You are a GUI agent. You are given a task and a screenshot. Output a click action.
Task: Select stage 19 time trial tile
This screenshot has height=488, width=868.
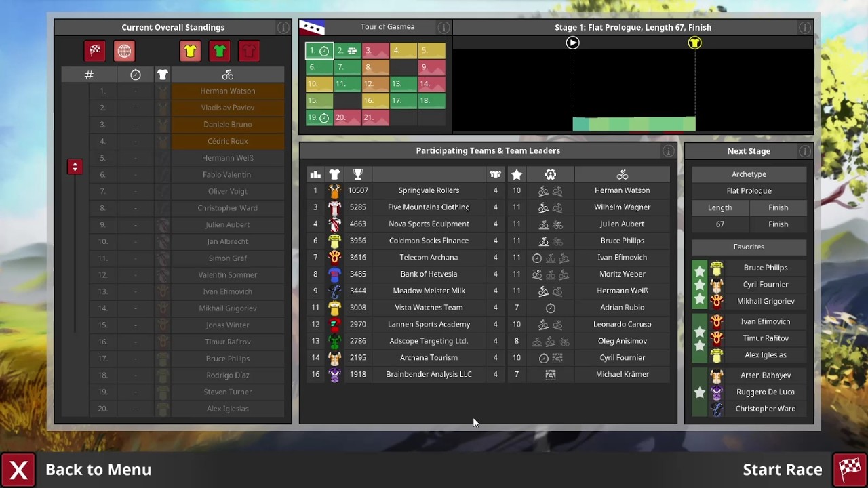pos(319,117)
